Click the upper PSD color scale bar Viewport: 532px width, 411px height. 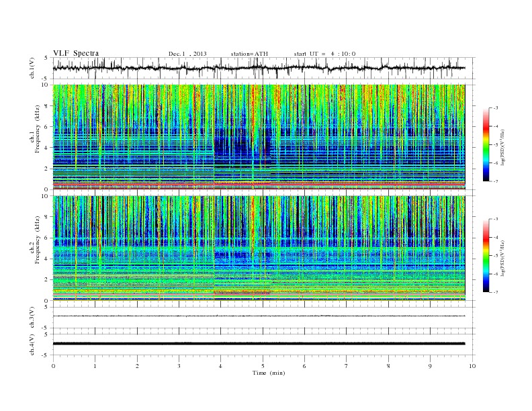click(486, 145)
